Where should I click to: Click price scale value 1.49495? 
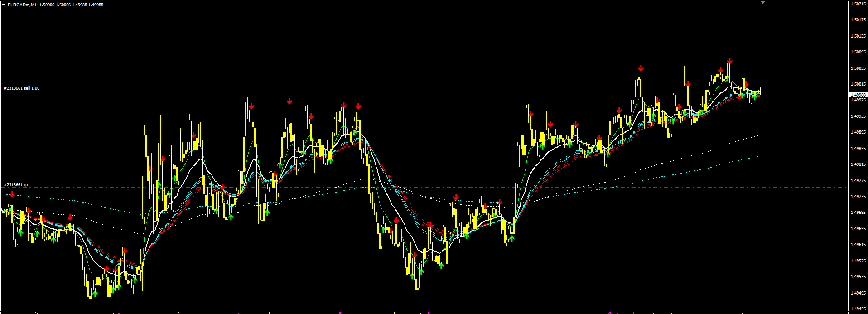[x=858, y=293]
